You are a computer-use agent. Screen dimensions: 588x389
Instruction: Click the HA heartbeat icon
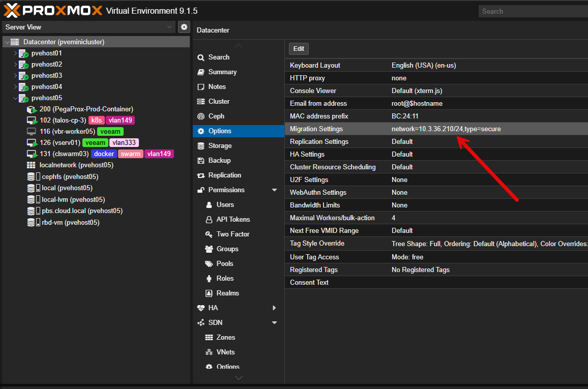[x=201, y=308]
